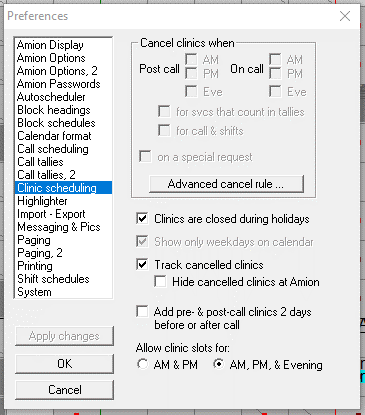Viewport: 365px width, 415px height.
Task: Select Calendar format in the list
Action: click(63, 136)
